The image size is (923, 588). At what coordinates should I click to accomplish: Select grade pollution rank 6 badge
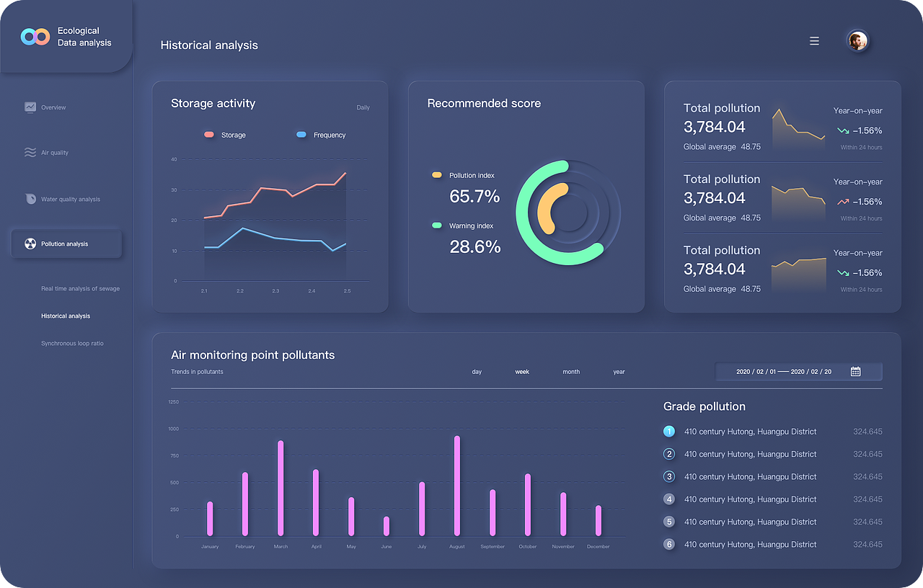click(669, 544)
